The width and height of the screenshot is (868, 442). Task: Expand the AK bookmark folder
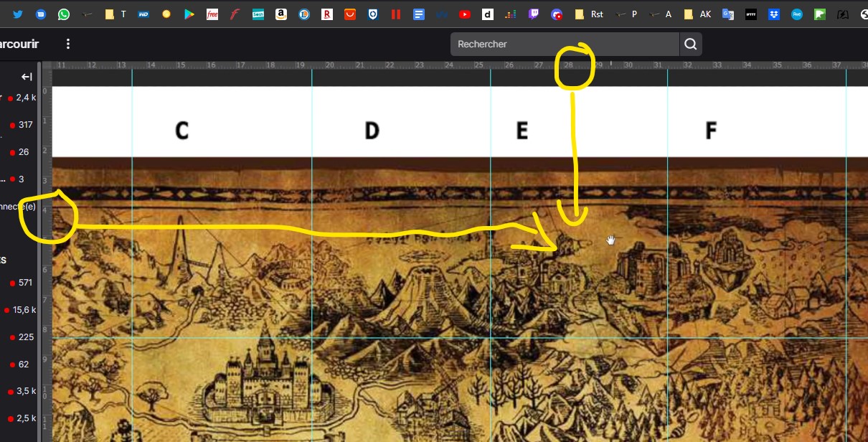(x=697, y=14)
